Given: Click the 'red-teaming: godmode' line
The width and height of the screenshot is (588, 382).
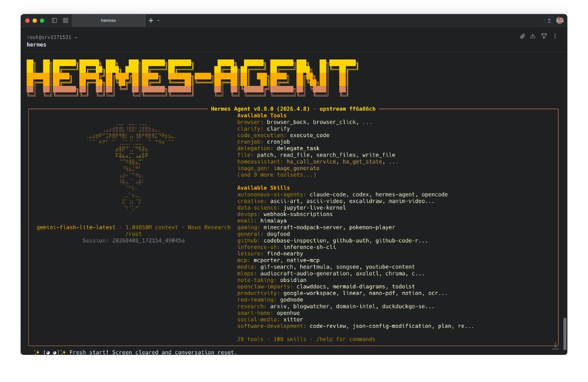Looking at the screenshot, I should click(x=270, y=300).
